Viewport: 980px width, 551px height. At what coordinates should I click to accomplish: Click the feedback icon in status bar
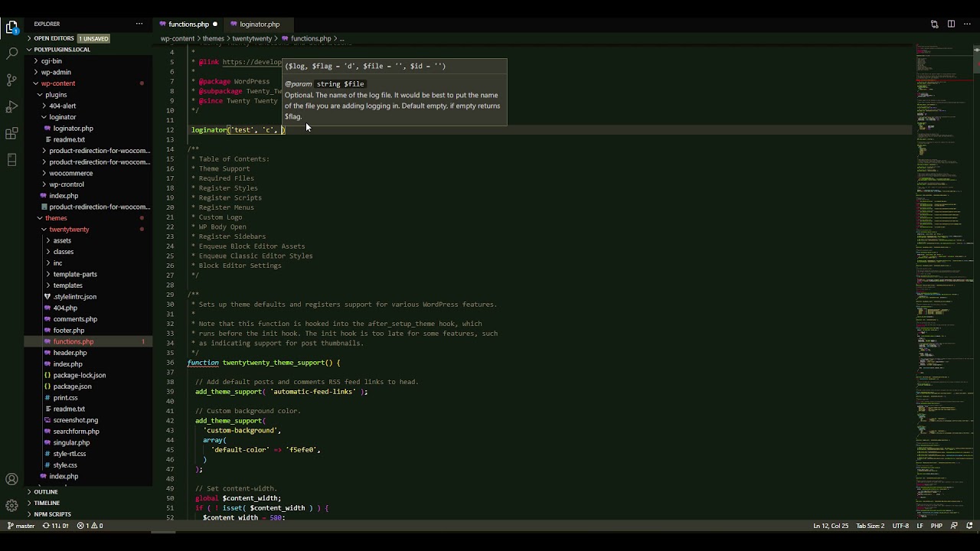point(954,526)
